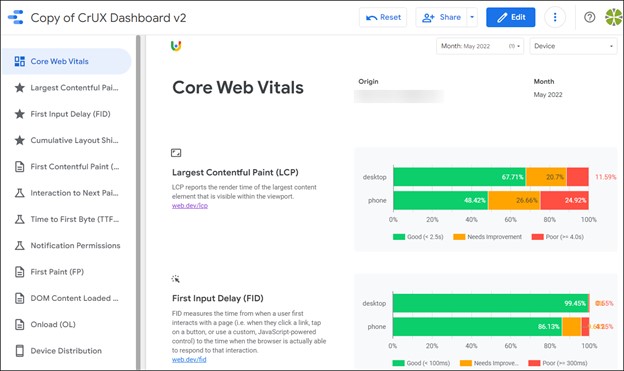Image resolution: width=624 pixels, height=371 pixels.
Task: Click the blue Edit button
Action: tap(511, 17)
